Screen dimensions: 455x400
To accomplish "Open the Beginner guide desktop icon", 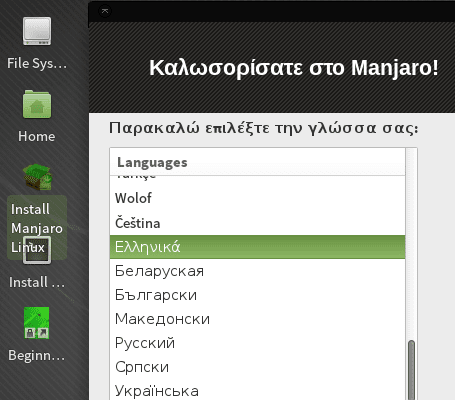I will (x=37, y=323).
